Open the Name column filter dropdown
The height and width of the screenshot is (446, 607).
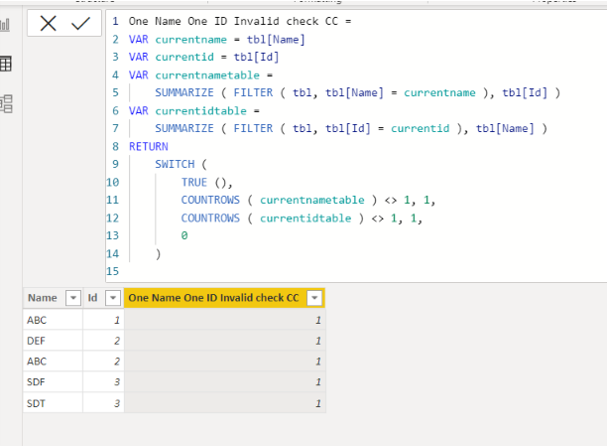73,298
